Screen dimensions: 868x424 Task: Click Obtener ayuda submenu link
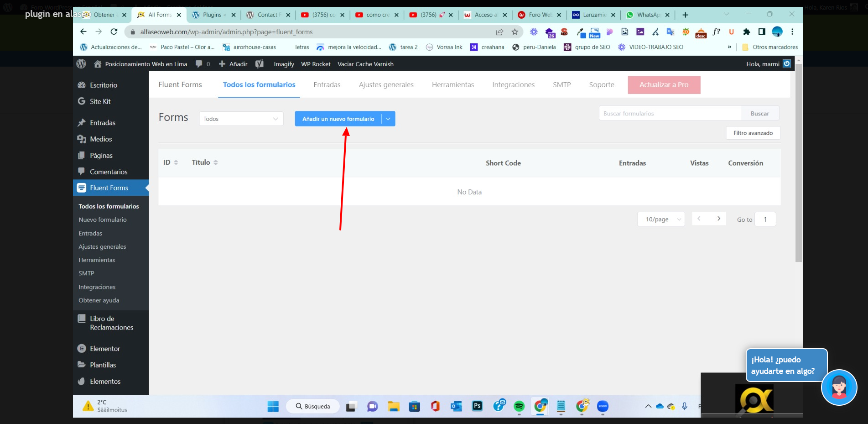pos(99,300)
